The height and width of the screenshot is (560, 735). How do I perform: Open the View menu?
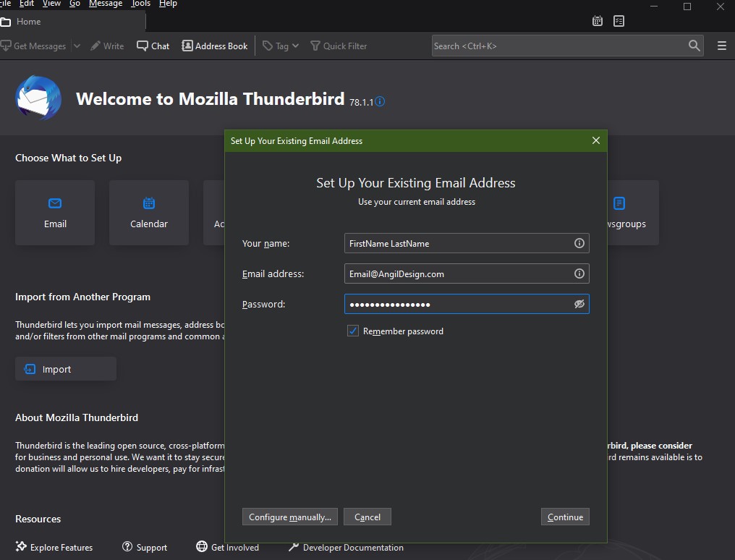(51, 4)
